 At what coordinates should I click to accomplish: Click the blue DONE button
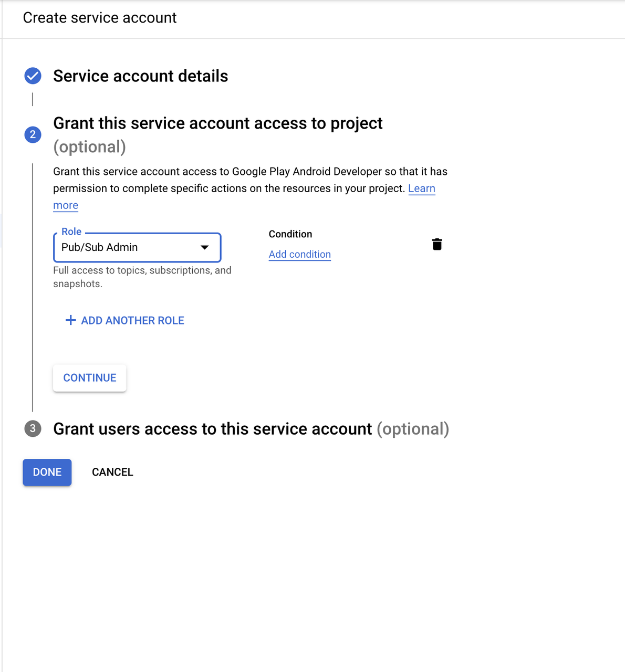point(47,472)
